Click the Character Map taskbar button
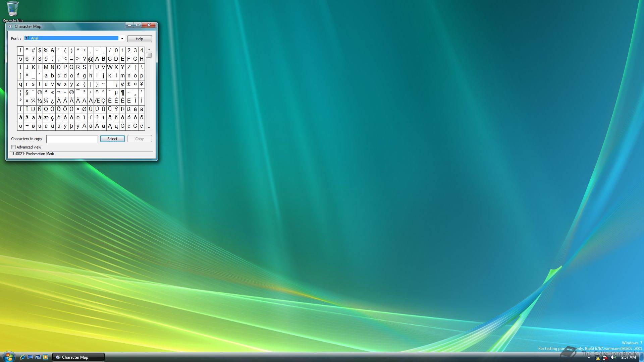The image size is (644, 362). (78, 357)
